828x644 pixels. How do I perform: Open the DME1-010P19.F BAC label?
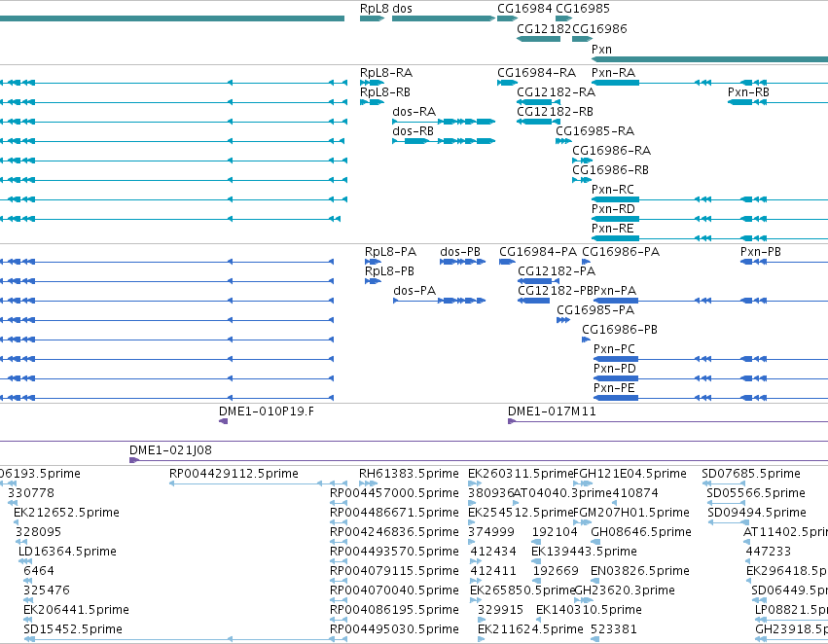coord(267,411)
